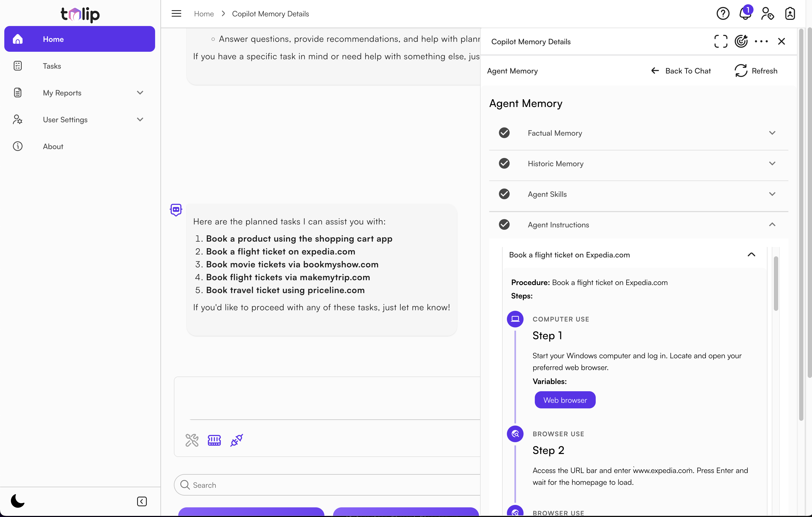Click the Home house icon

[17, 39]
